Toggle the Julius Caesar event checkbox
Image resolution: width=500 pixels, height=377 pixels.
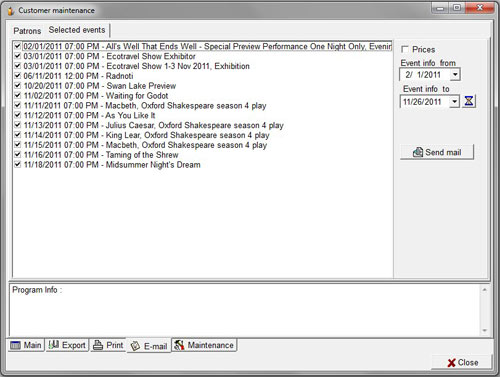click(18, 125)
